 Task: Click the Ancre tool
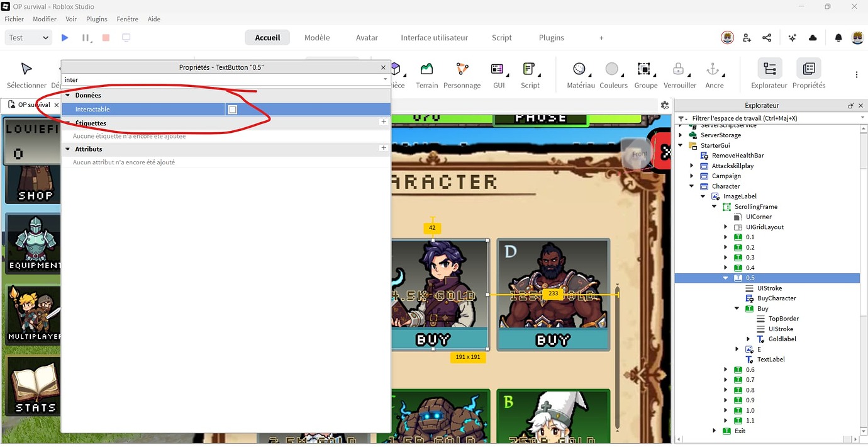click(713, 76)
